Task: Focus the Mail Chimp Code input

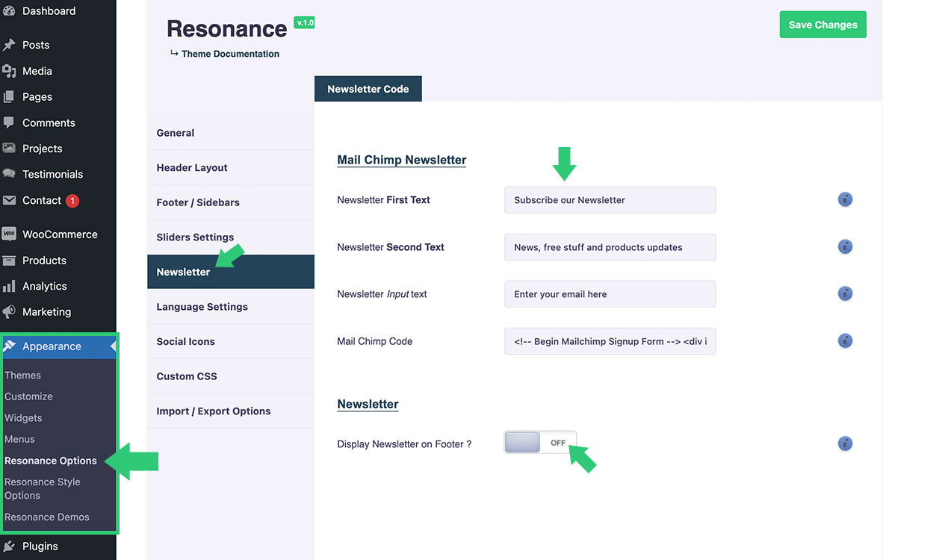Action: click(610, 341)
